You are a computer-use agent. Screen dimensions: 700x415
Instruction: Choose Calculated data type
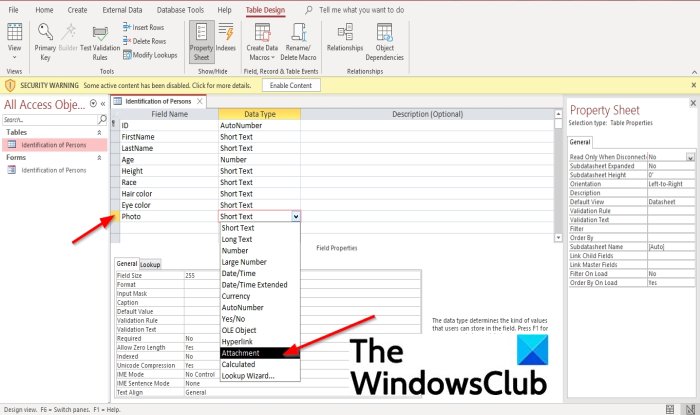pyautogui.click(x=260, y=365)
